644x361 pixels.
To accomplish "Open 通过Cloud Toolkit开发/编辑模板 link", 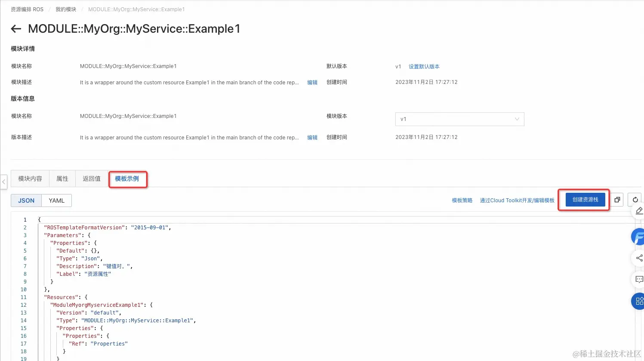I will (x=517, y=201).
